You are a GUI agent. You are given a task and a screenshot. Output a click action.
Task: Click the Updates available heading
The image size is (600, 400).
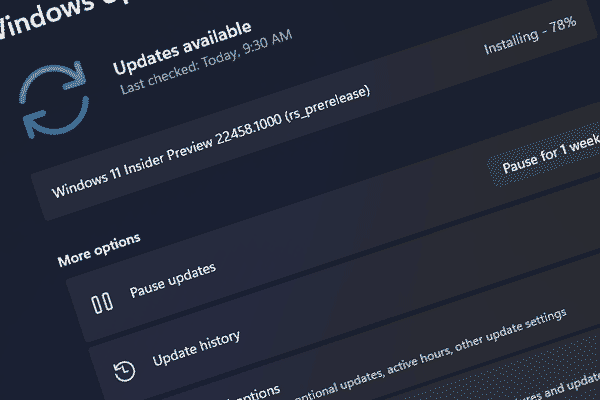coord(182,47)
